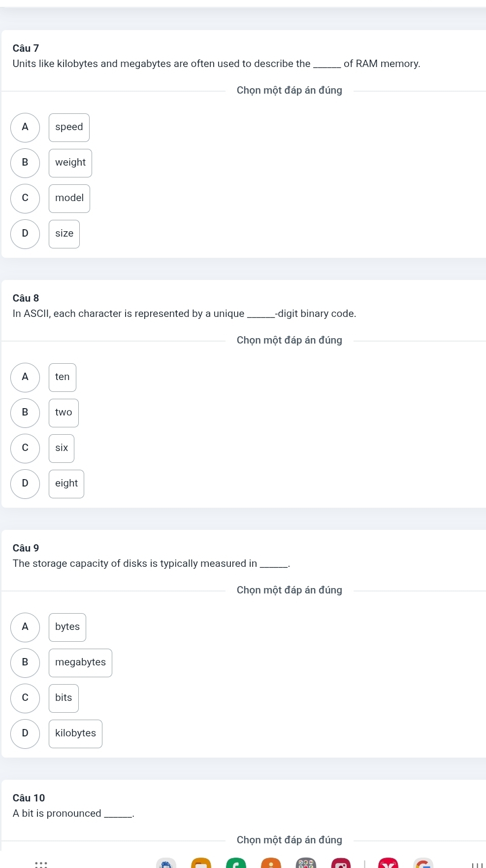Tap the recent apps navigation icon
The image size is (486, 868).
[475, 865]
